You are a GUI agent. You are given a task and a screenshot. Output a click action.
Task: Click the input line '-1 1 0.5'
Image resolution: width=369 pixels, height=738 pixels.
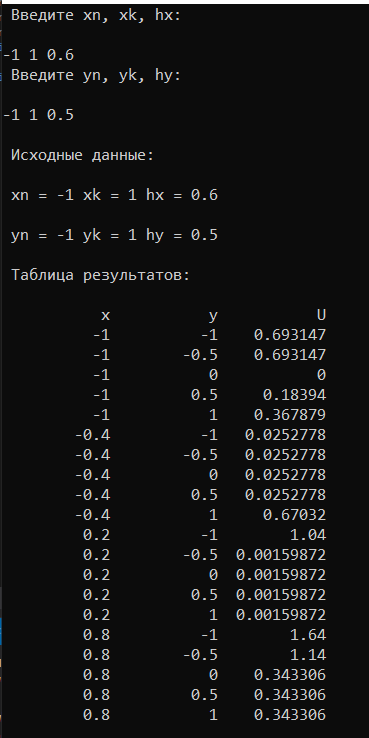coord(39,115)
